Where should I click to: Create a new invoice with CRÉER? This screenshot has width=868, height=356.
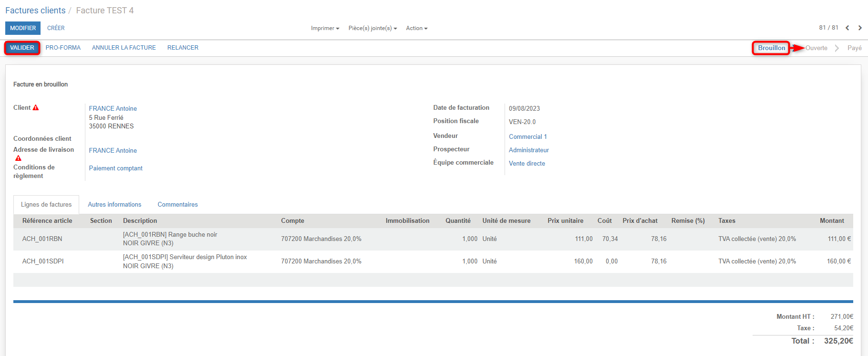(x=56, y=28)
